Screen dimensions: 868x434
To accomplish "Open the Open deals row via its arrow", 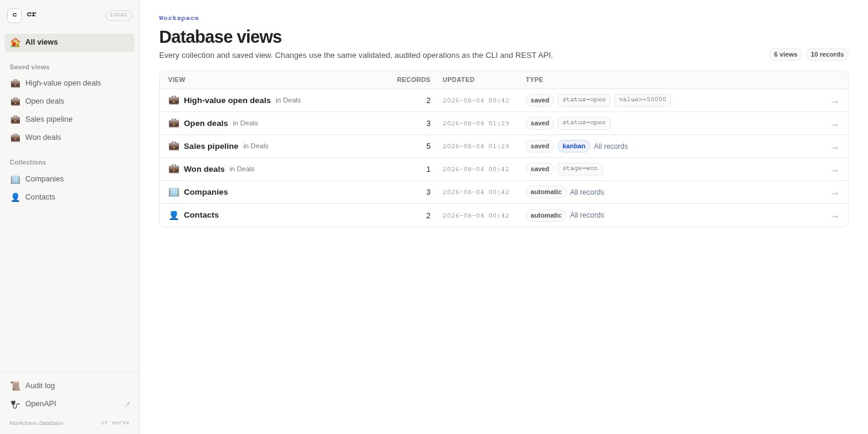I will pyautogui.click(x=835, y=124).
